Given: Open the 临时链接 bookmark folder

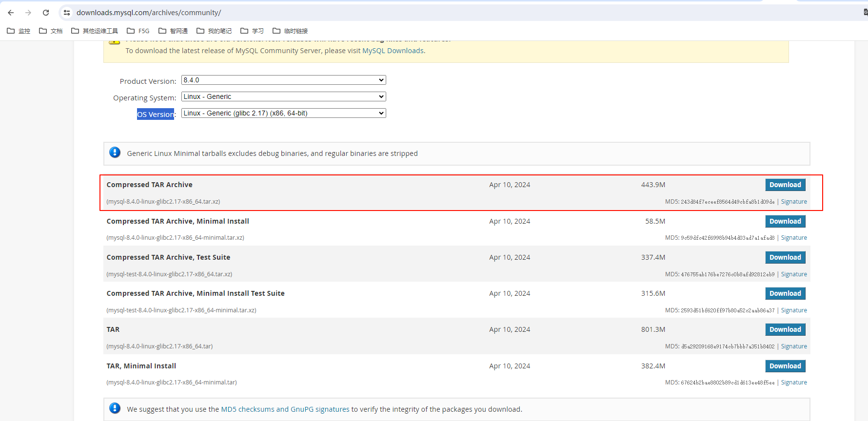Looking at the screenshot, I should click(x=290, y=31).
